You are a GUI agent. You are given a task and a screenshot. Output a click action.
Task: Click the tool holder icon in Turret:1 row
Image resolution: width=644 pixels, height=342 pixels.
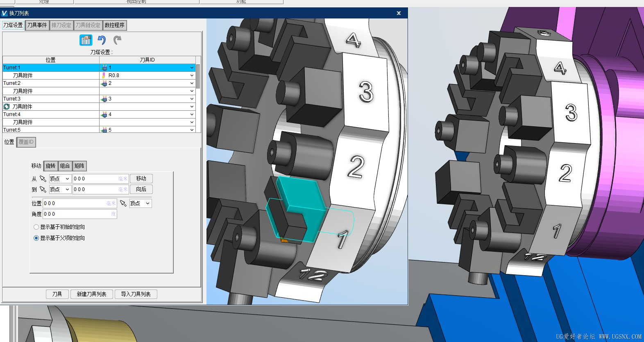[x=104, y=68]
